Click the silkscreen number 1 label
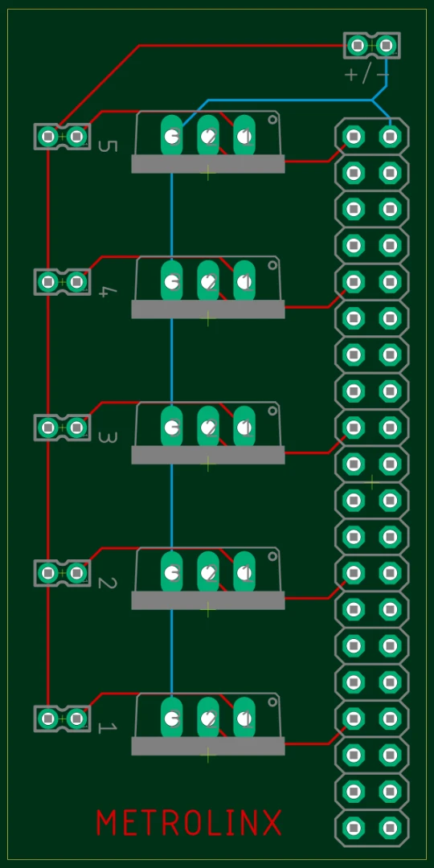Viewport: 434px width, 868px height. [x=108, y=728]
